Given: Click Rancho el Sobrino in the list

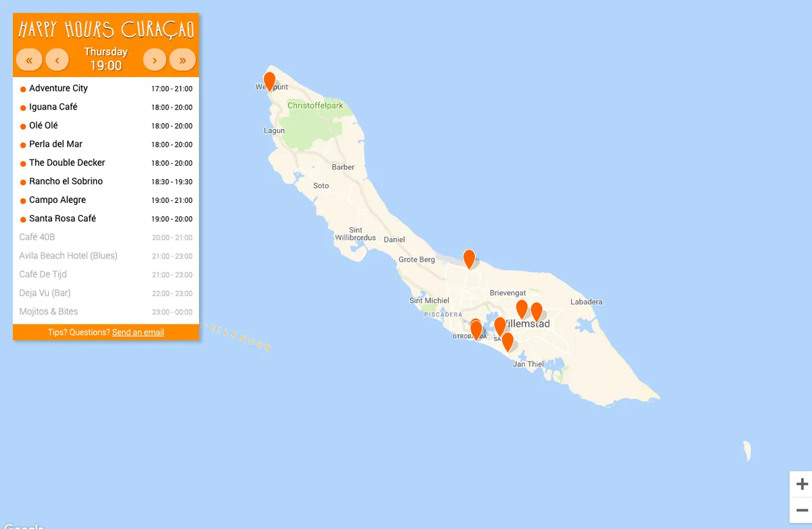Looking at the screenshot, I should pyautogui.click(x=106, y=181).
